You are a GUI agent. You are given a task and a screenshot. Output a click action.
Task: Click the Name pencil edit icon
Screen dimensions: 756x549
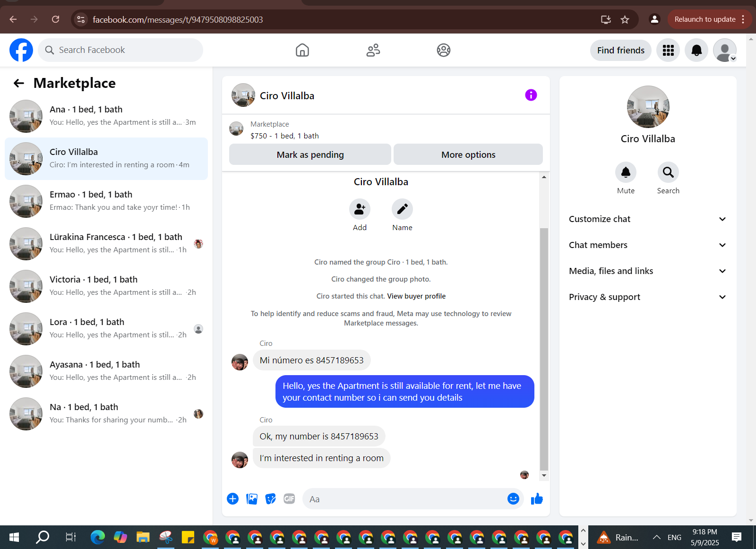tap(402, 209)
